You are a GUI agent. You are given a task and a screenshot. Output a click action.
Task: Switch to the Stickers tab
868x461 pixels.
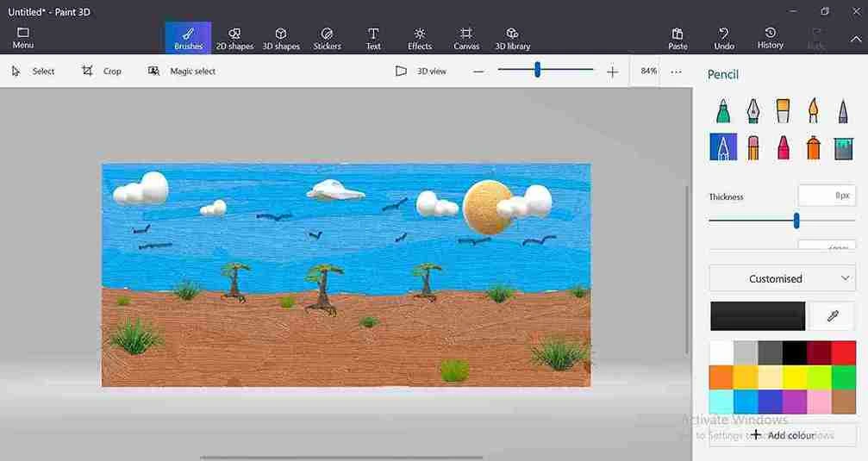pos(328,38)
